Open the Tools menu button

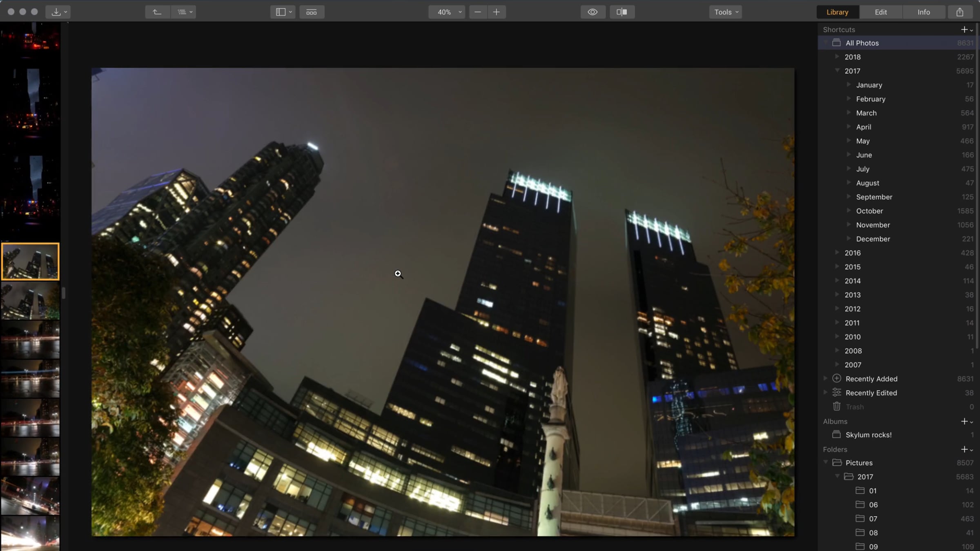click(x=726, y=12)
